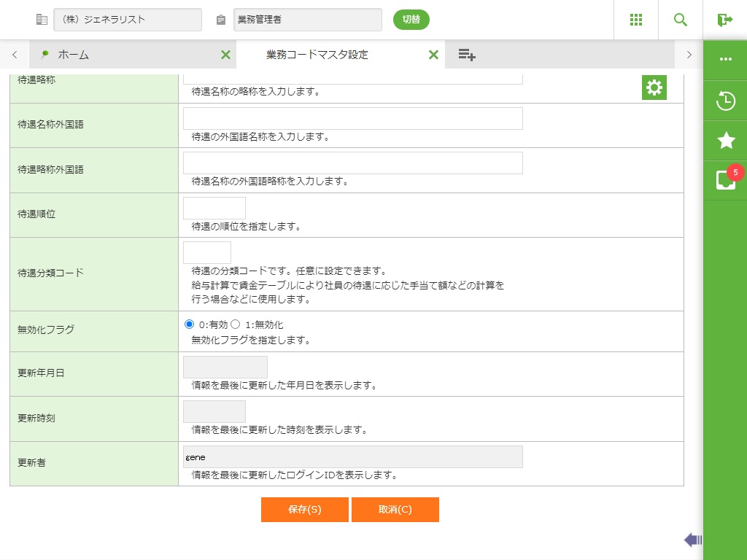The height and width of the screenshot is (560, 747).
Task: Click the search magnifier icon
Action: click(x=681, y=20)
